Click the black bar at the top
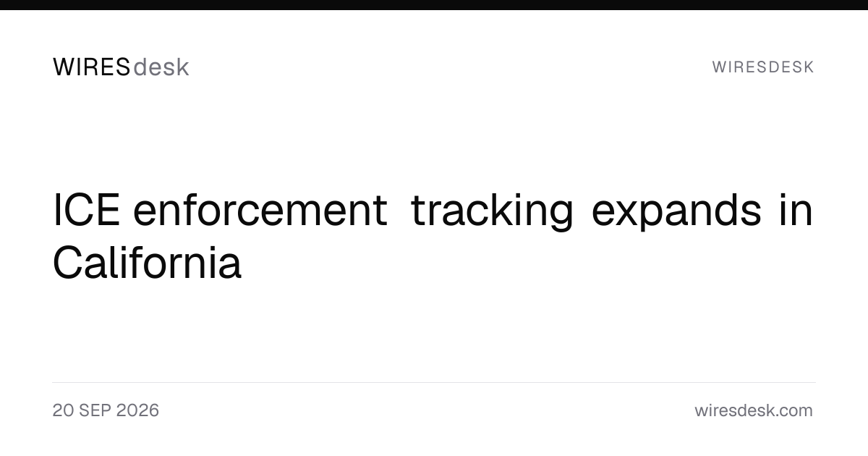868x456 pixels. (434, 4)
